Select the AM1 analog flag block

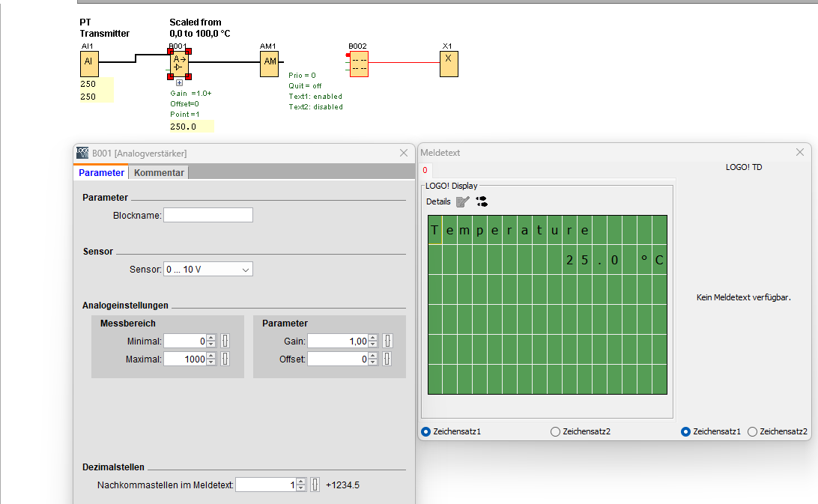pyautogui.click(x=270, y=64)
